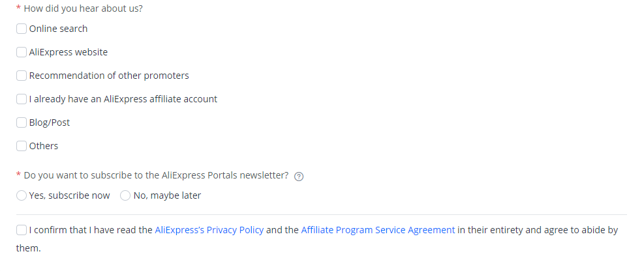Open the Affiliate Program Service Agreement link
The image size is (644, 271).
click(x=378, y=230)
